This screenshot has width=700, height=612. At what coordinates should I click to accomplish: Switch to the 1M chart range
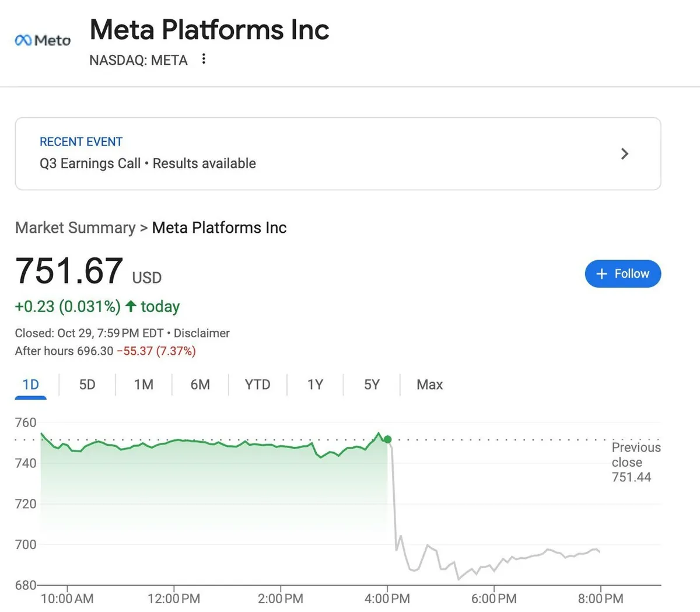point(143,384)
